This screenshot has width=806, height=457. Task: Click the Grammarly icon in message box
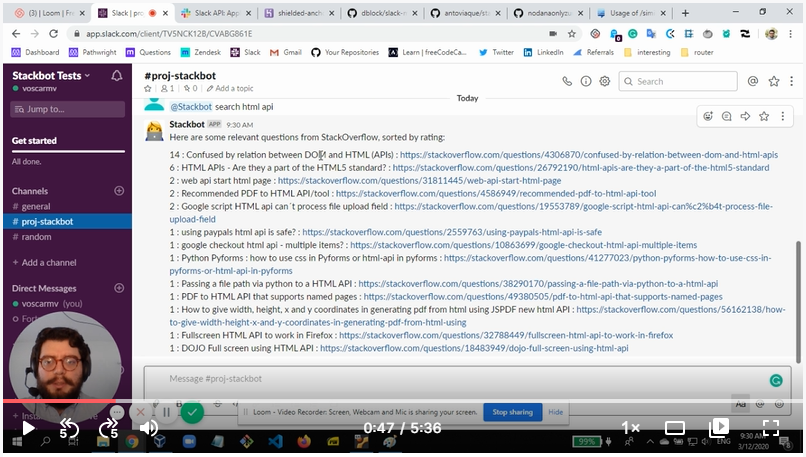click(x=776, y=380)
